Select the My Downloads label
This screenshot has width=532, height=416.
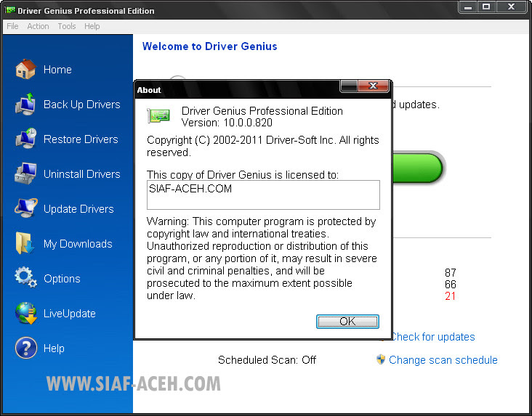point(78,244)
